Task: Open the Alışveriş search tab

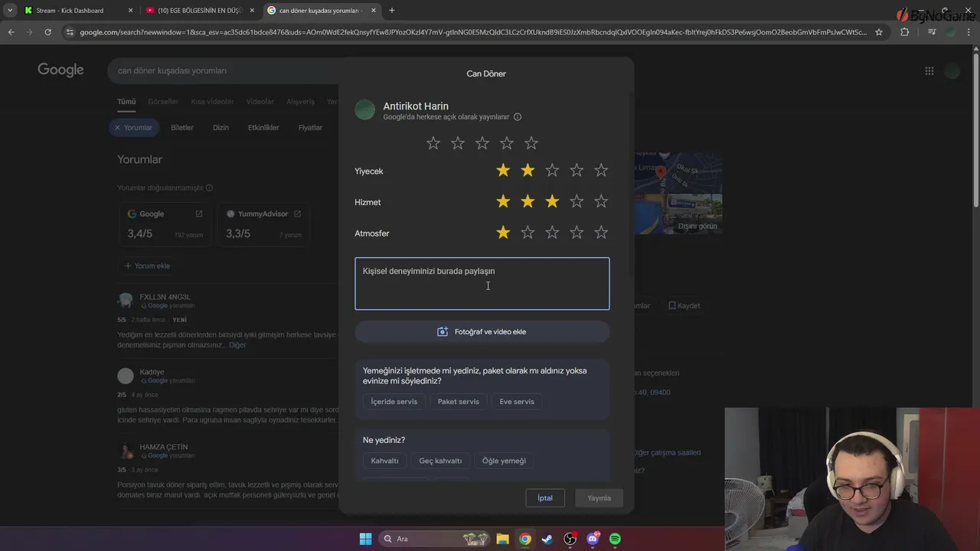Action: (300, 102)
